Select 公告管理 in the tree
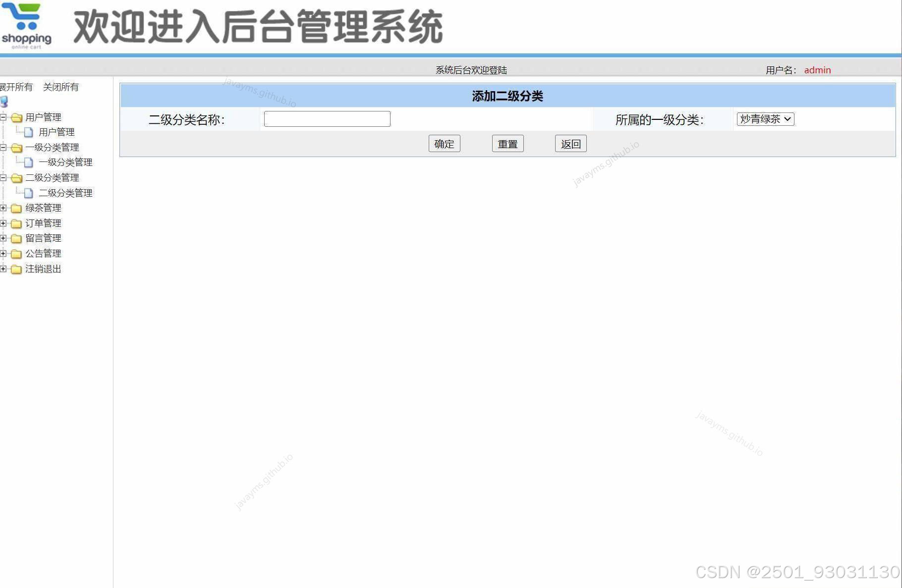The image size is (902, 588). (x=44, y=254)
